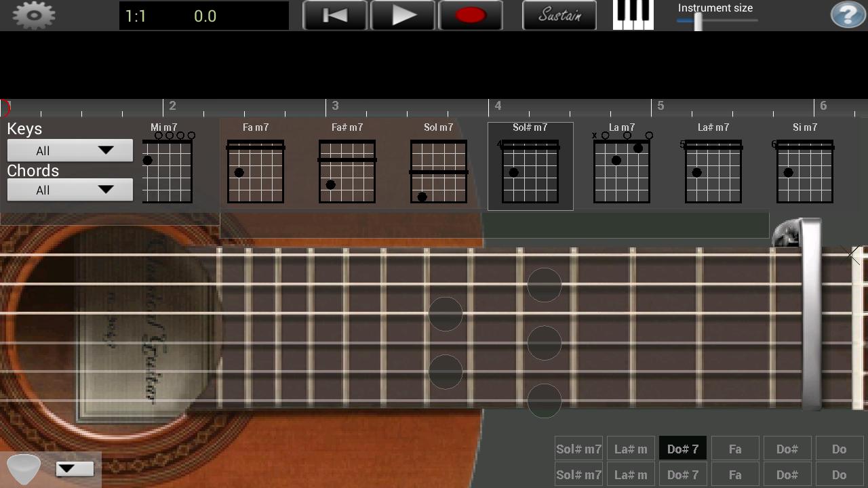Image resolution: width=868 pixels, height=488 pixels.
Task: Tap the upper Fa chord button
Action: [735, 449]
